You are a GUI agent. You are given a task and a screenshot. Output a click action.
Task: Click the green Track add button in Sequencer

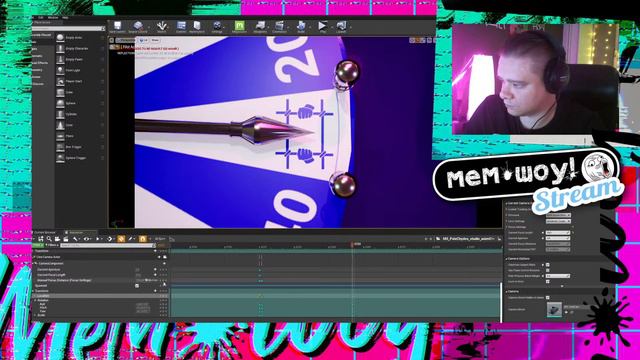coord(38,245)
